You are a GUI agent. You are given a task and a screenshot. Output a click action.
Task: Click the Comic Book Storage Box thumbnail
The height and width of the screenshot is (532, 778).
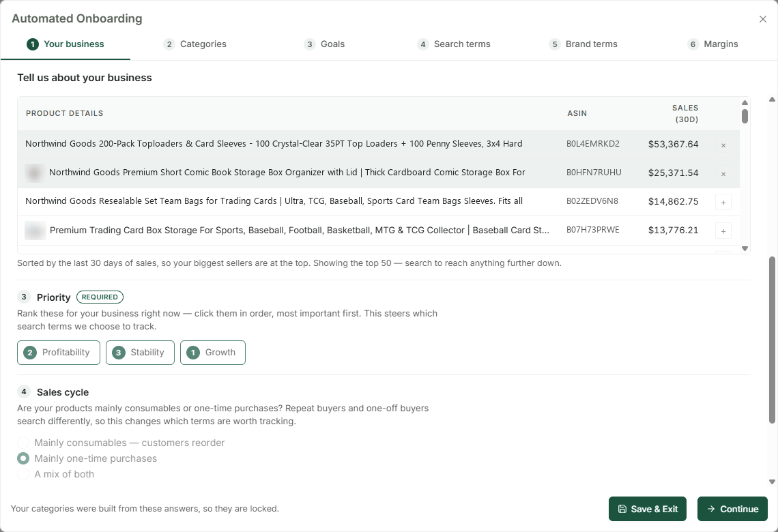tap(35, 173)
